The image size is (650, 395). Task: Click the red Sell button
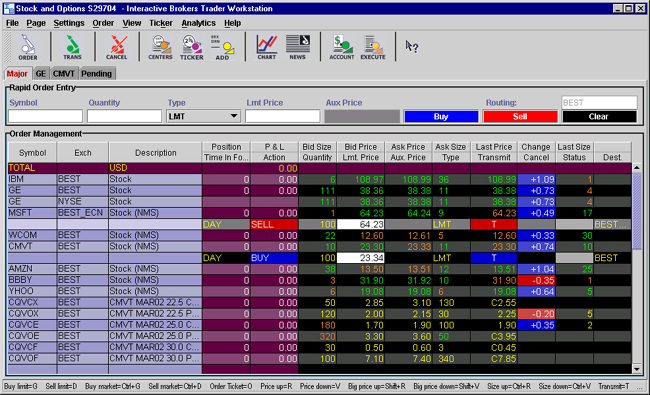click(520, 116)
